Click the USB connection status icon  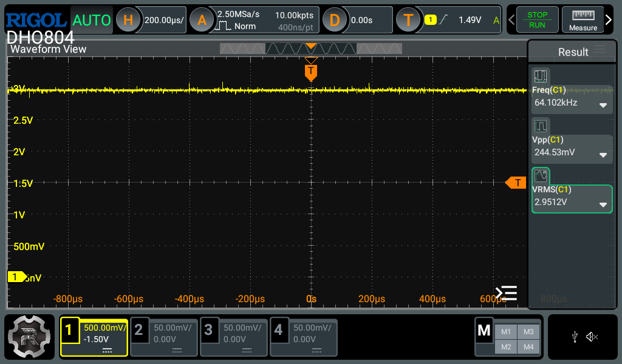(x=575, y=337)
